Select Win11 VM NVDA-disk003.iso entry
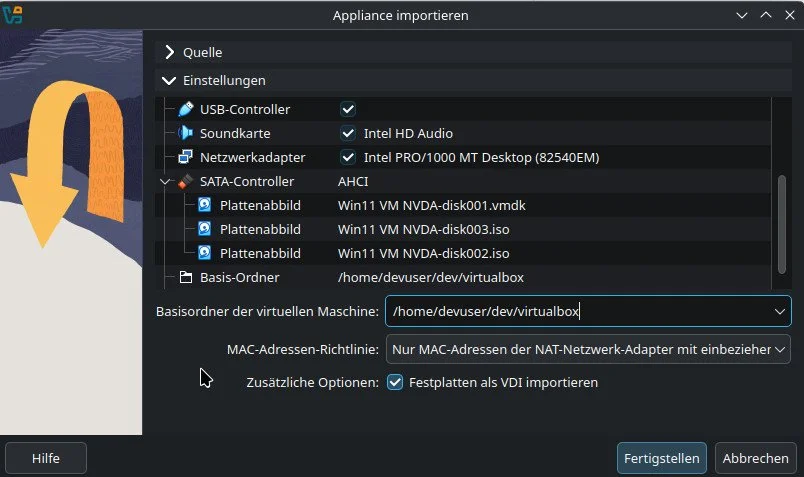804x477 pixels. click(x=424, y=229)
